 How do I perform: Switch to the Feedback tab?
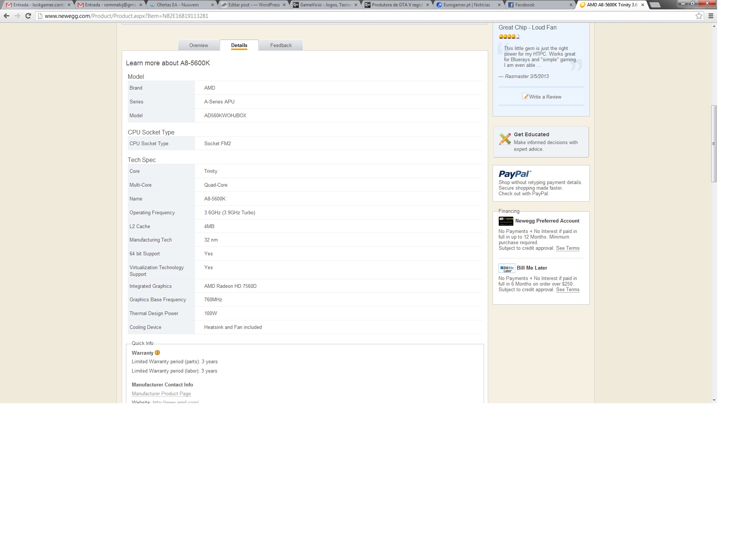pos(281,45)
